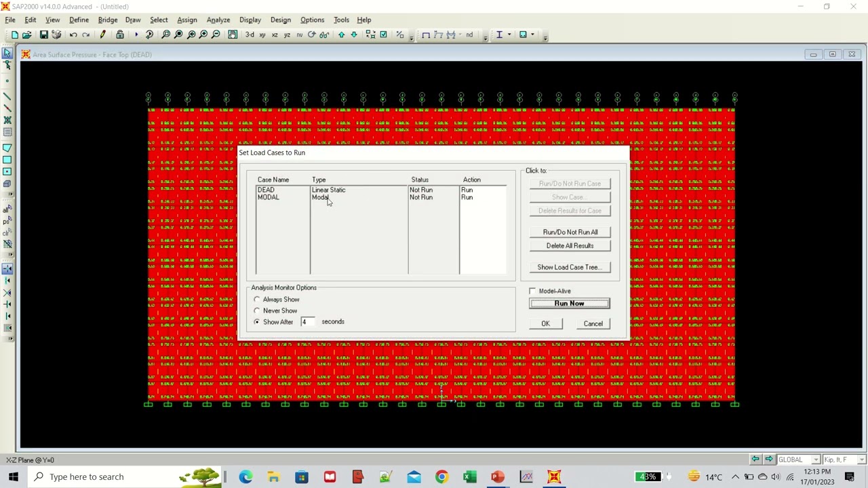Open the File menu
This screenshot has width=868, height=488.
coord(10,20)
